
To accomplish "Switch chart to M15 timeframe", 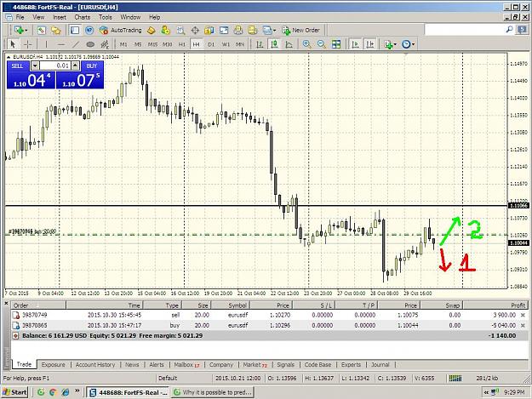I will tap(152, 44).
